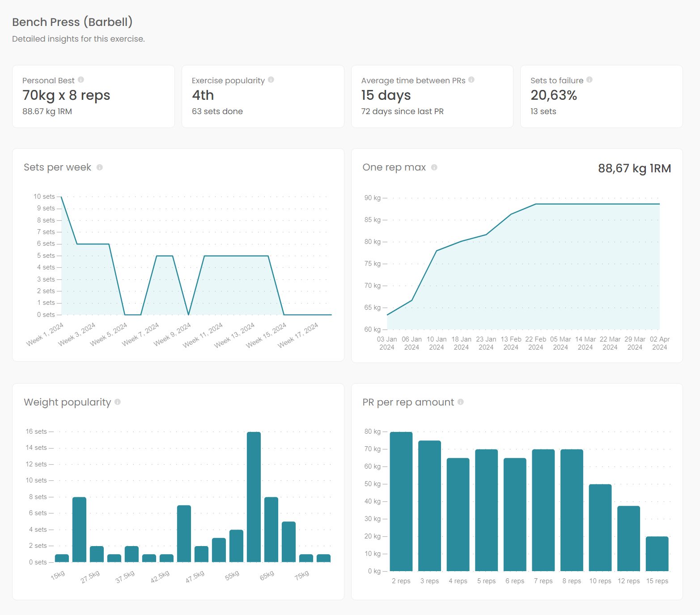
Task: Click the 15 reps bar in PR chart
Action: pos(657,554)
